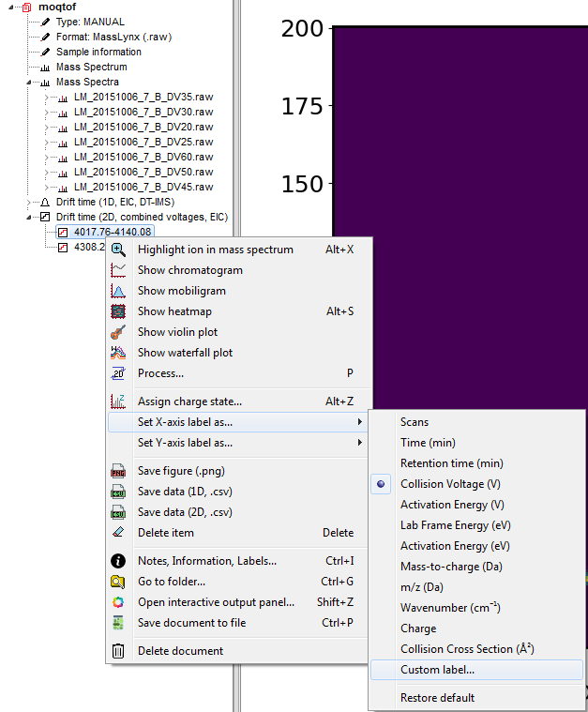This screenshot has height=712, width=588.
Task: Choose Custom label... from submenu
Action: 437,670
